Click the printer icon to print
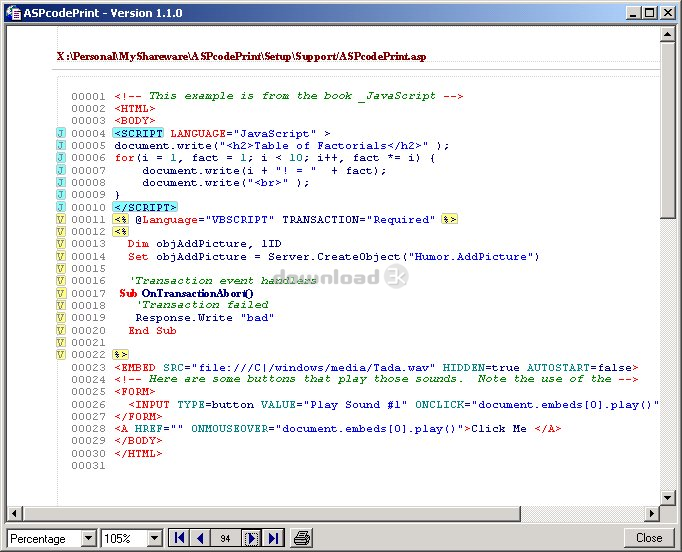Viewport: 682px width, 552px height. (x=302, y=538)
